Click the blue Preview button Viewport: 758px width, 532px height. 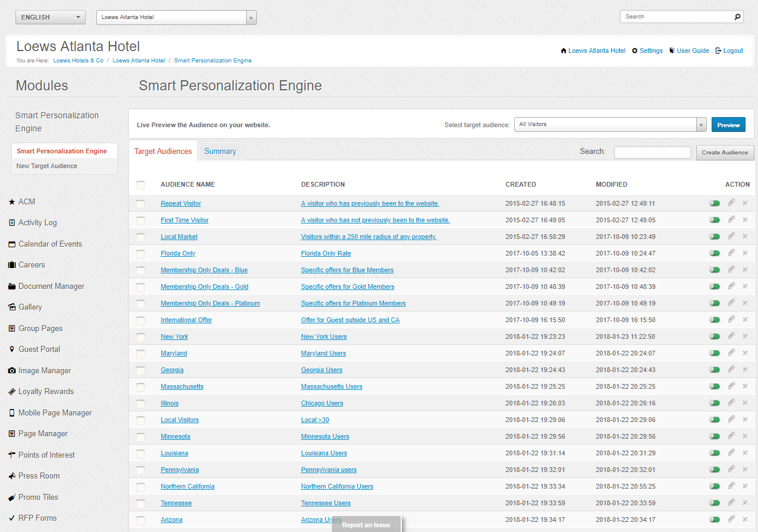(x=728, y=125)
